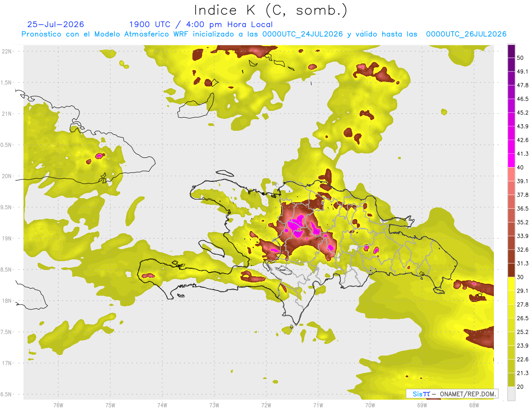Click the valid-until time '0000UTC_26JUL2026'

(x=466, y=34)
